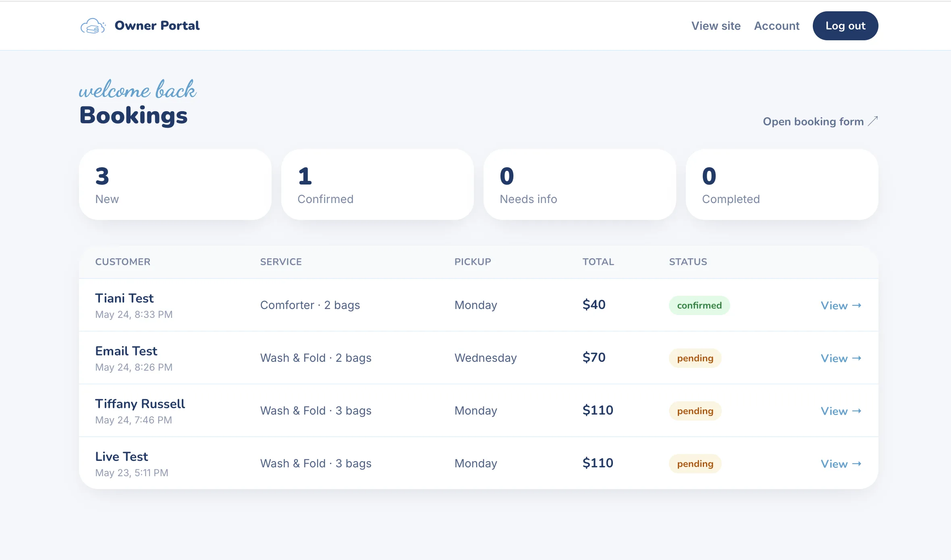Click the Tiani Test customer name
951x560 pixels.
pos(124,298)
